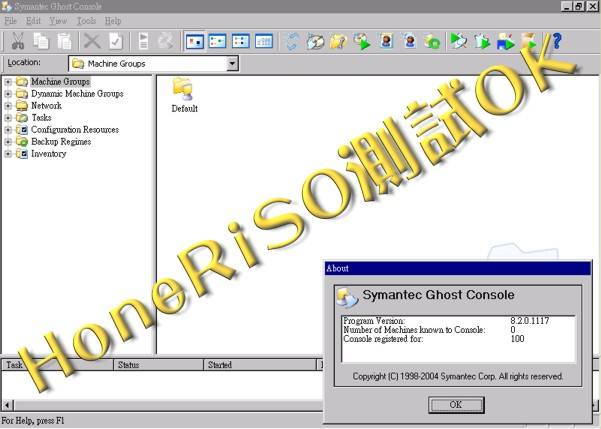This screenshot has height=429, width=601.
Task: Expand the Dynamic Machine Groups node
Action: tap(8, 94)
